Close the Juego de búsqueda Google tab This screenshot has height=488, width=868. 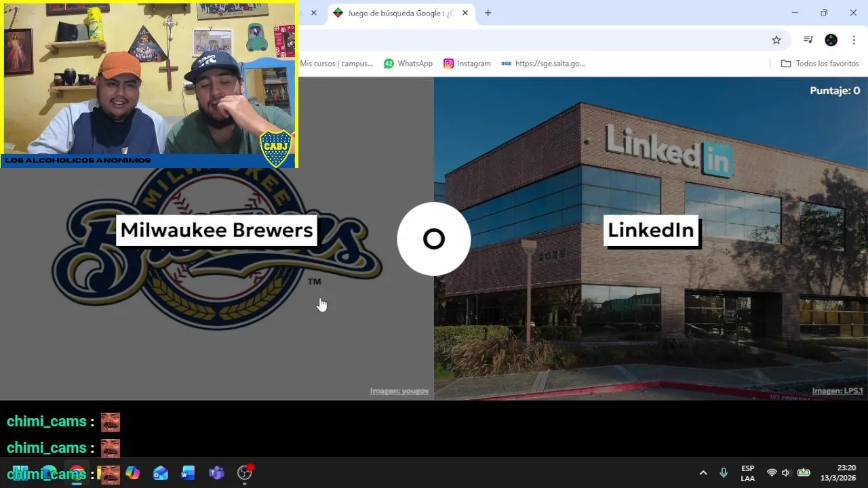[x=465, y=13]
